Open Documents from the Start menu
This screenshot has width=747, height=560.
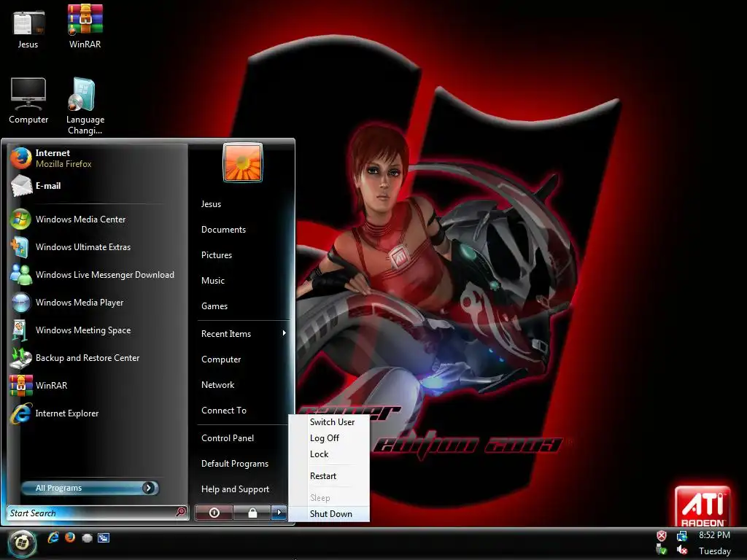223,230
